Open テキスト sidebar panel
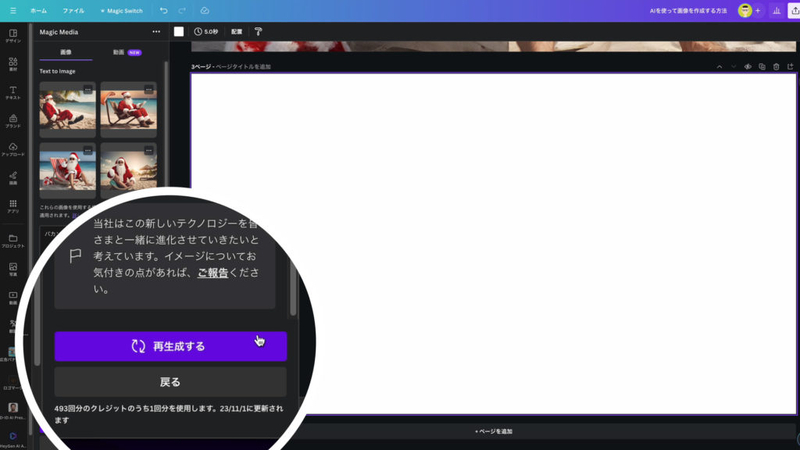Image resolution: width=800 pixels, height=450 pixels. coord(13,93)
